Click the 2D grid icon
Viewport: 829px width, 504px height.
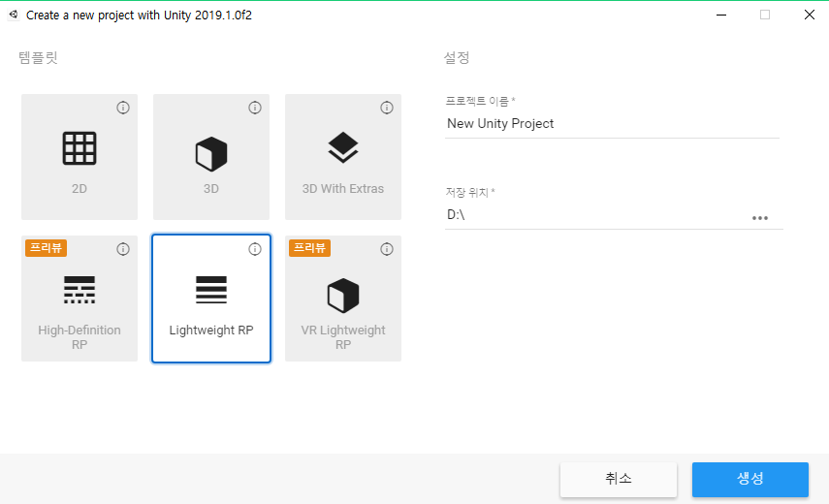click(x=80, y=148)
